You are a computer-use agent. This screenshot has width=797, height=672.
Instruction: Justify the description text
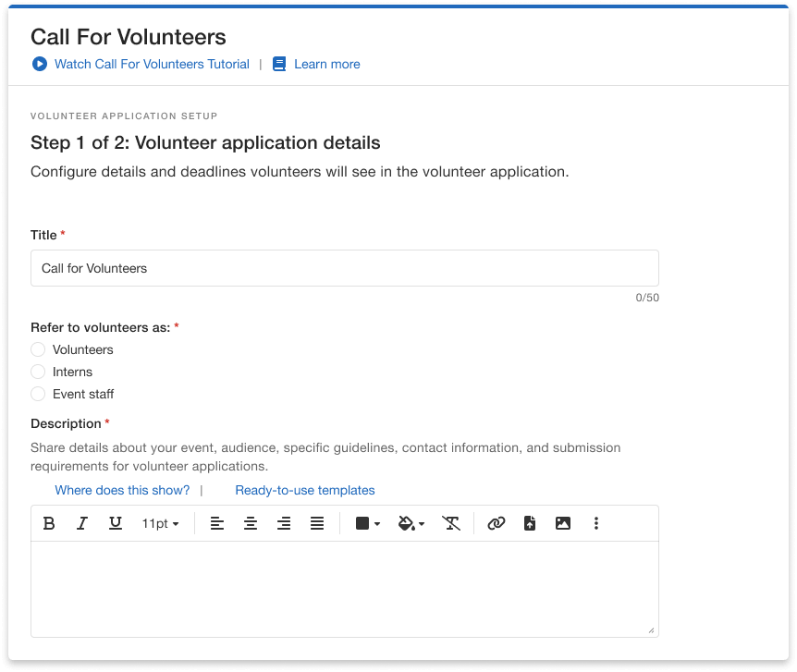[317, 523]
